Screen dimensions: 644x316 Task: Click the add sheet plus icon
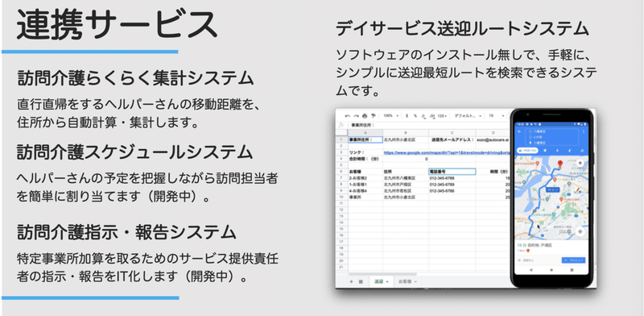tap(351, 281)
